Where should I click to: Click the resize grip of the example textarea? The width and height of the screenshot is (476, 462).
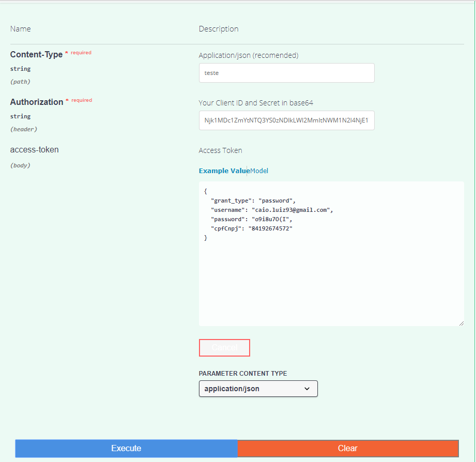click(461, 323)
